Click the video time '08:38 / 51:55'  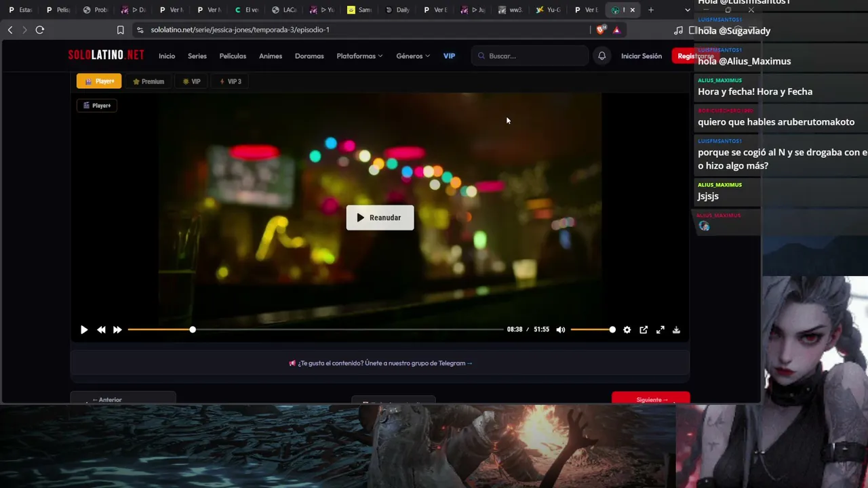(528, 330)
